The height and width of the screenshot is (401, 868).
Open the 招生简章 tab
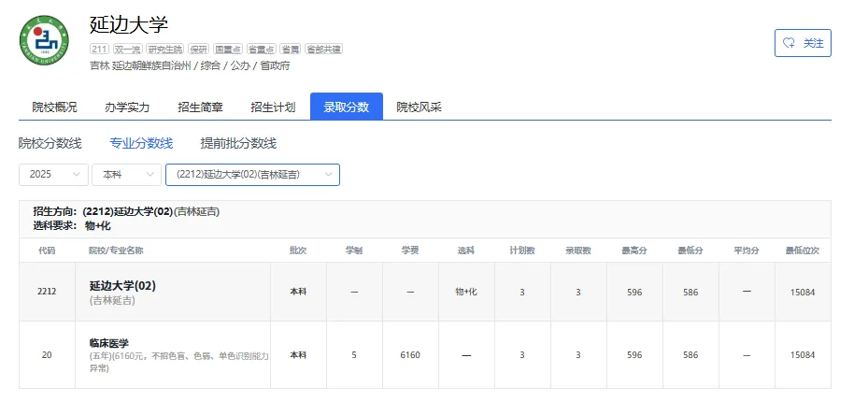[200, 107]
